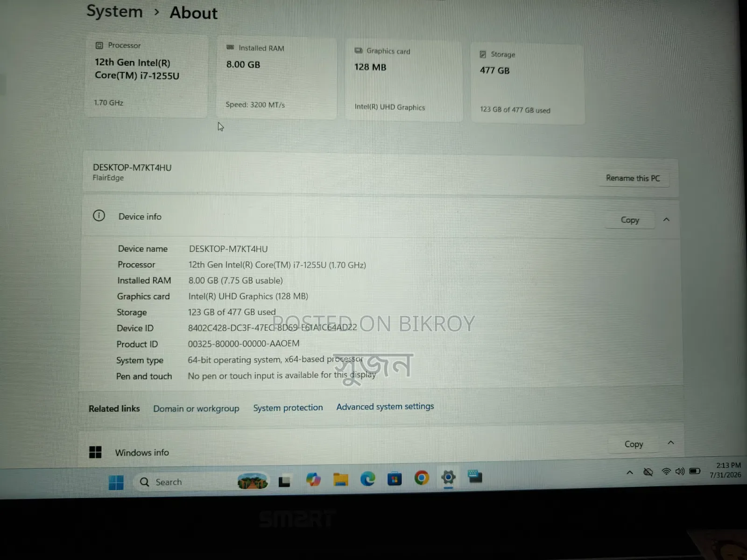This screenshot has height=560, width=747.
Task: Click the 'Speed: 3200 MT/s' text
Action: (255, 105)
